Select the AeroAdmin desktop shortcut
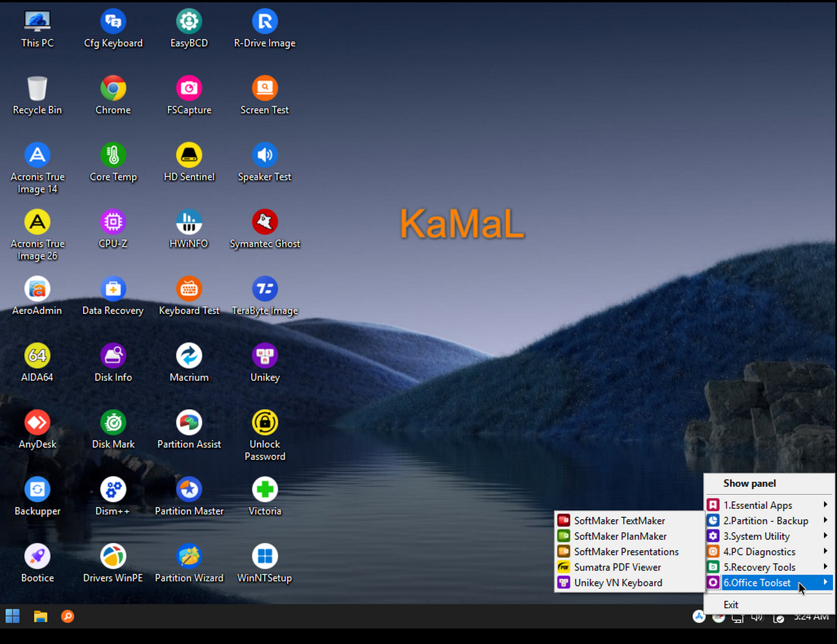 [37, 297]
